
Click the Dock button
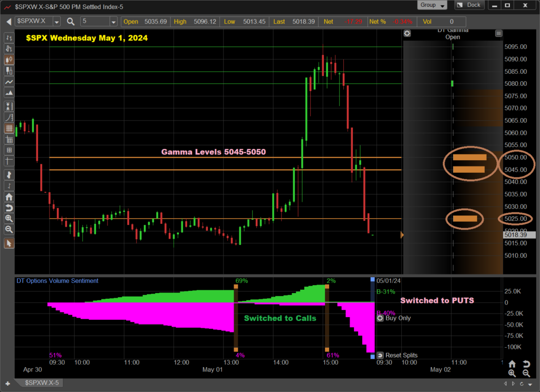point(468,5)
